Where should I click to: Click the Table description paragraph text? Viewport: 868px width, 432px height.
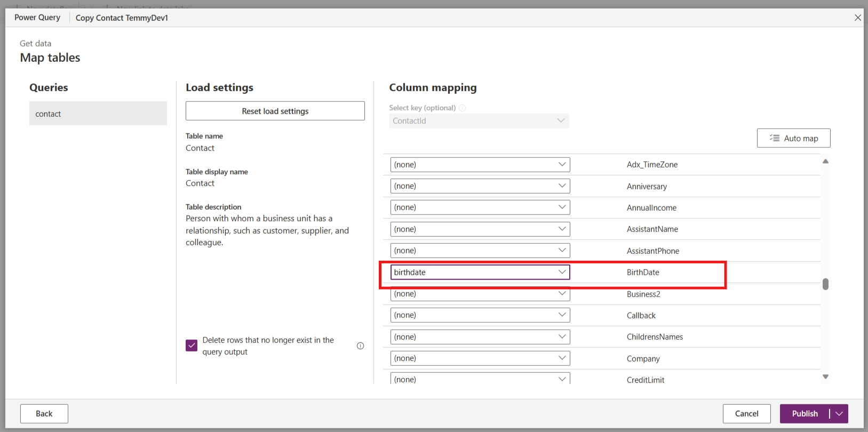(x=267, y=230)
